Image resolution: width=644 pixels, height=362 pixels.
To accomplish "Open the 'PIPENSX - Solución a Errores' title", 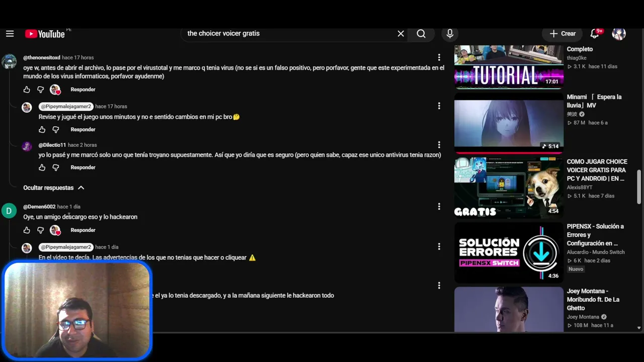I will [x=595, y=235].
